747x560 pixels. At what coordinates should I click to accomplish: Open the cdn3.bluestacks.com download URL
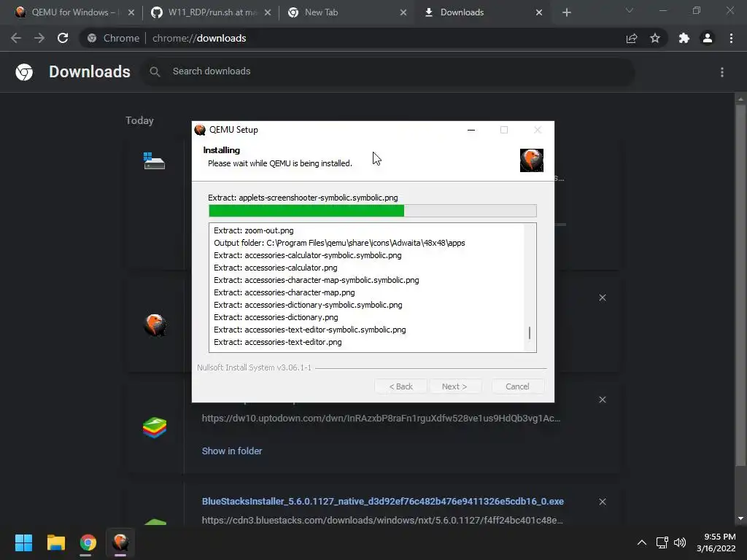(382, 520)
